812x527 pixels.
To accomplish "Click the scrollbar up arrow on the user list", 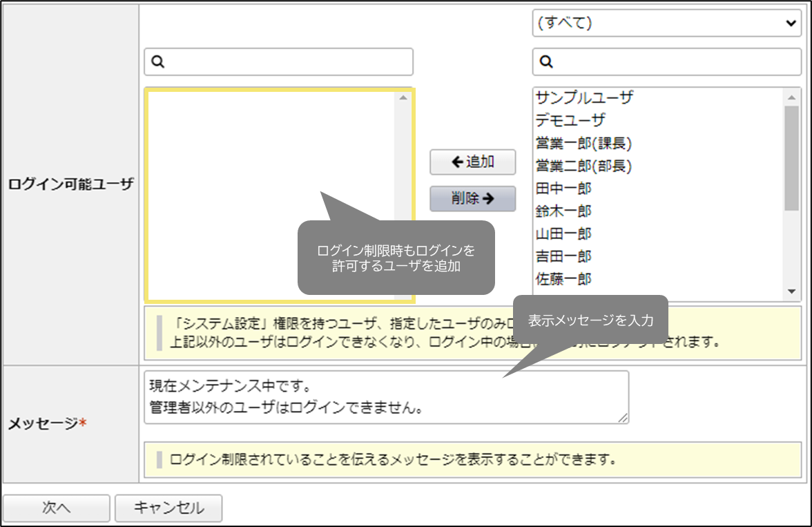I will 791,96.
